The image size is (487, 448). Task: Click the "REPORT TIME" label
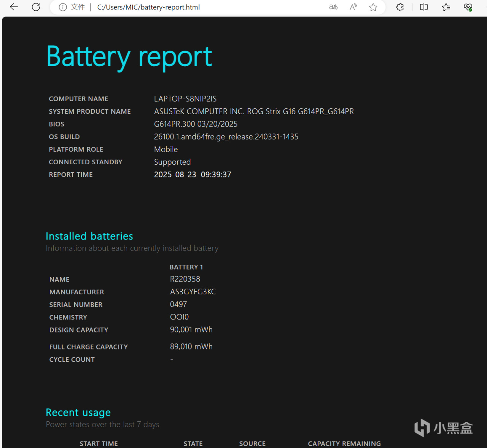71,175
